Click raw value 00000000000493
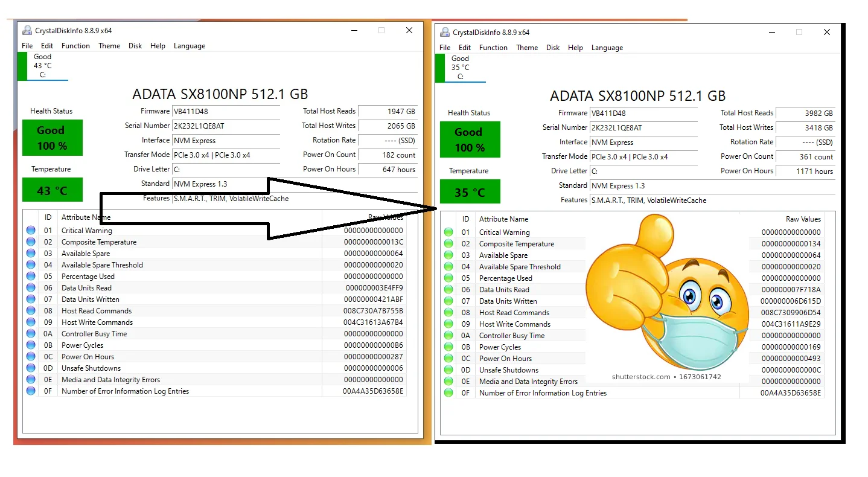 coord(791,359)
